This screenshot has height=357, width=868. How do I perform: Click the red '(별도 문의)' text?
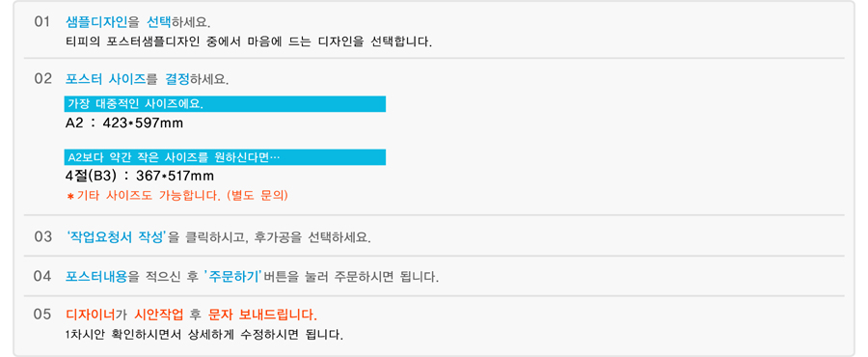pyautogui.click(x=258, y=196)
